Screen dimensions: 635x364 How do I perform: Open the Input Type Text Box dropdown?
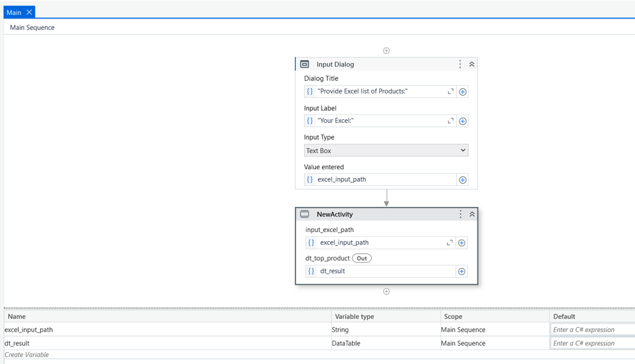tap(386, 151)
